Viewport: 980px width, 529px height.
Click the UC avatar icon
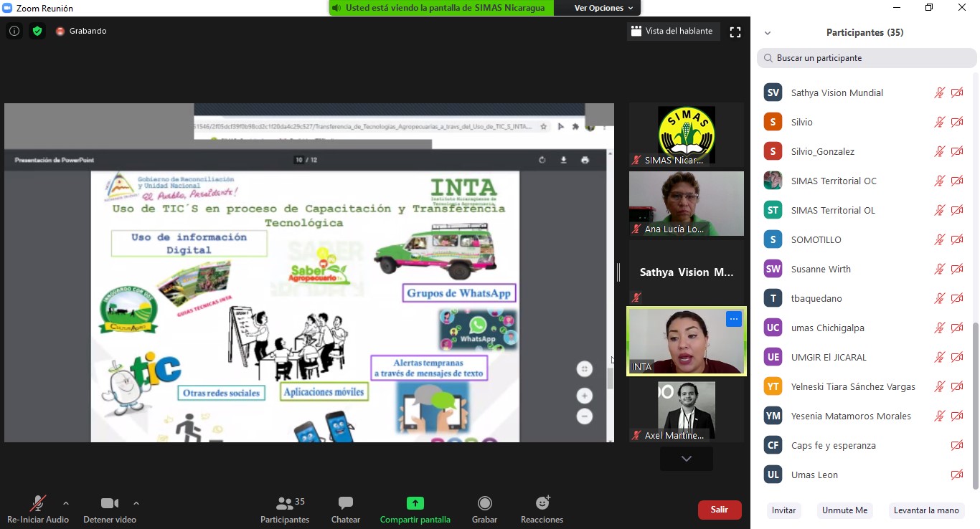point(773,328)
